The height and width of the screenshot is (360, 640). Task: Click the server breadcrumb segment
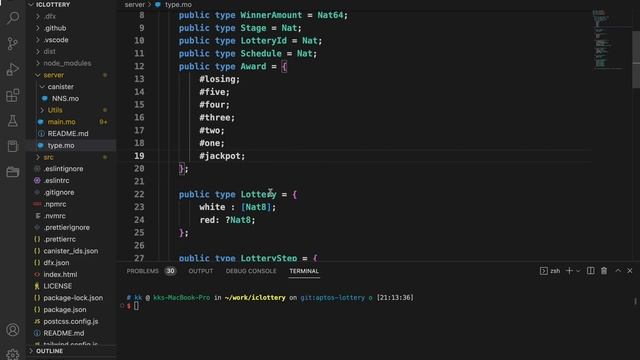135,5
